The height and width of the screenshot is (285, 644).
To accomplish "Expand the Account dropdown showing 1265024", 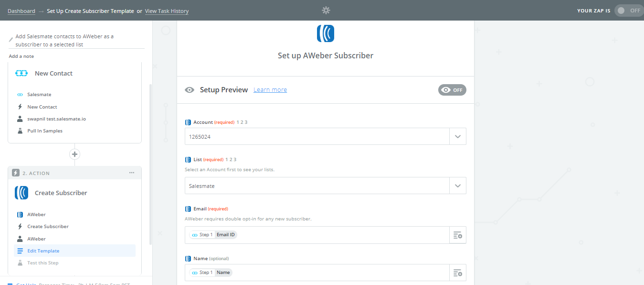I will 457,136.
